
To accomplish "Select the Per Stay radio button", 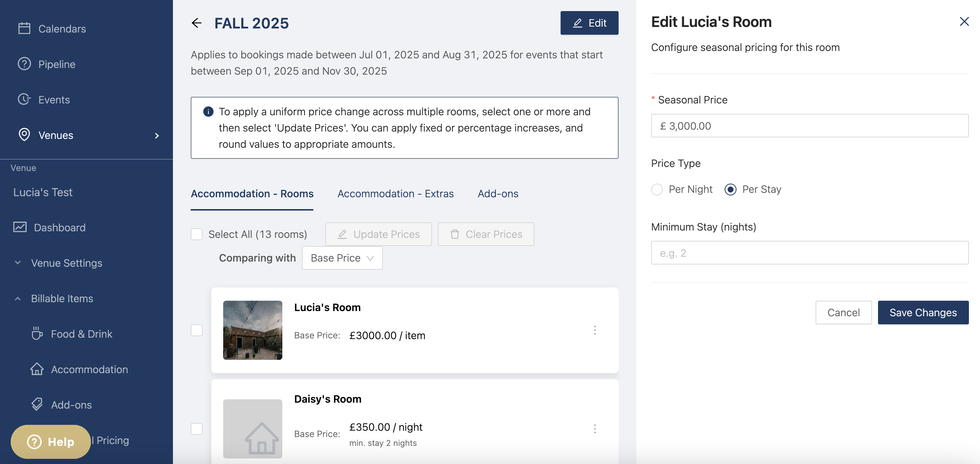I will click(x=731, y=190).
